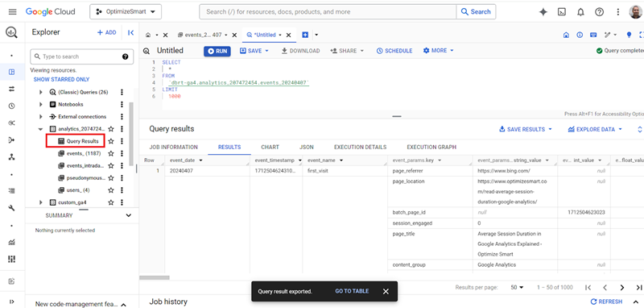Star the users_ (4) table

point(110,190)
